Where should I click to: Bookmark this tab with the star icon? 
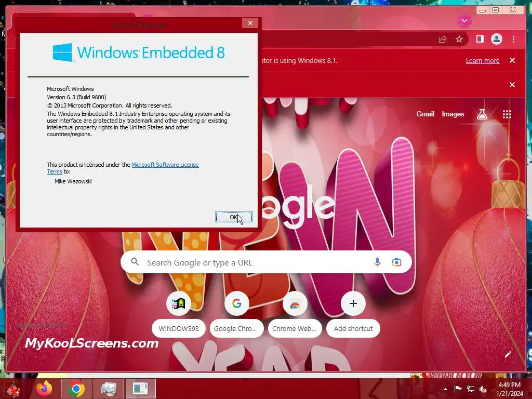pyautogui.click(x=459, y=39)
